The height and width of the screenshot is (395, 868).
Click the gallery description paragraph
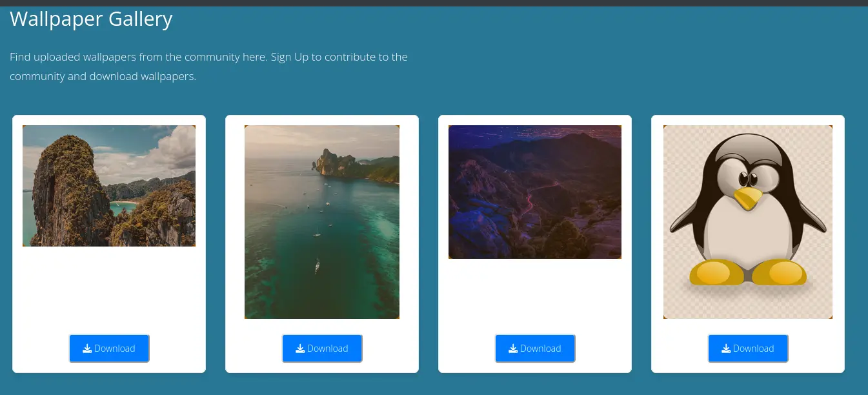click(208, 66)
